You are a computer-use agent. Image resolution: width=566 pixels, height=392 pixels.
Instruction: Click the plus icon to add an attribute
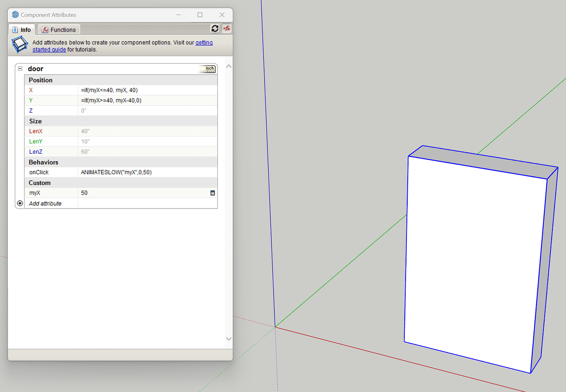(x=20, y=203)
